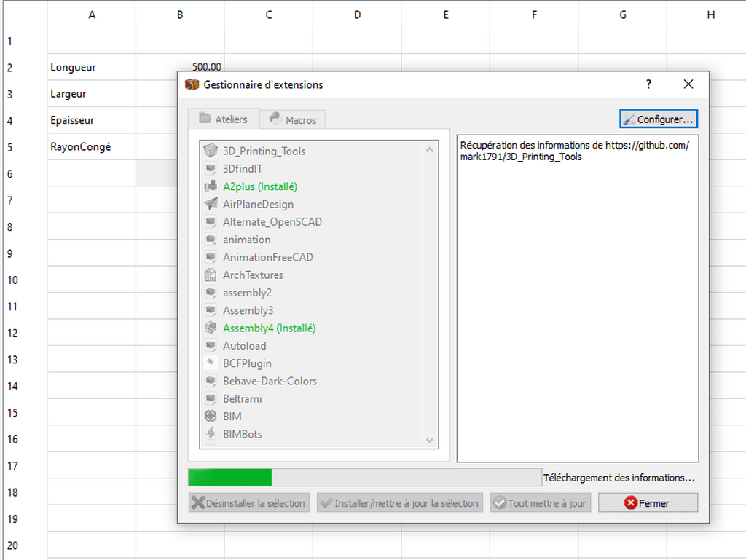Open the Configurer… settings button
This screenshot has width=746, height=560.
pyautogui.click(x=659, y=119)
